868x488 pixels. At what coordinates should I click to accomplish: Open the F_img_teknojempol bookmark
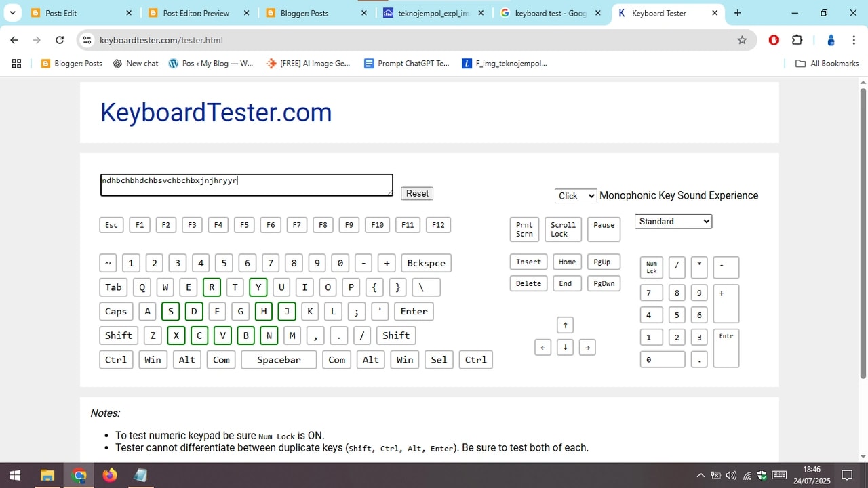(x=504, y=63)
